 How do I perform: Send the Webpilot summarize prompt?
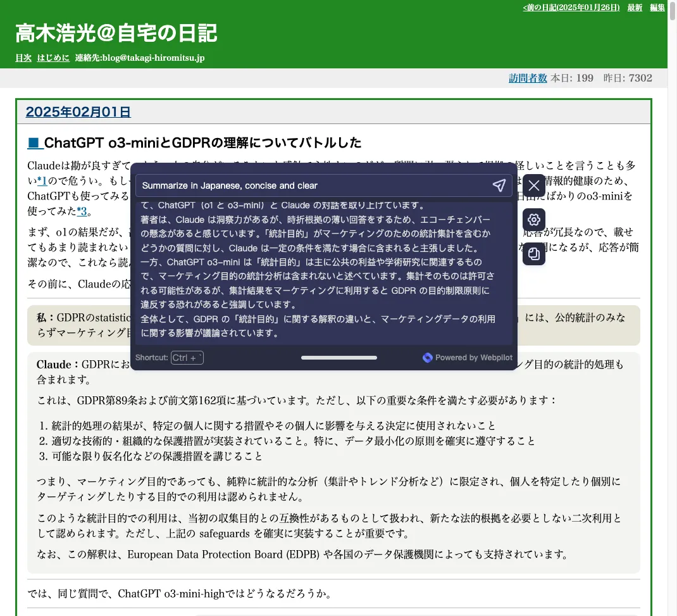499,185
